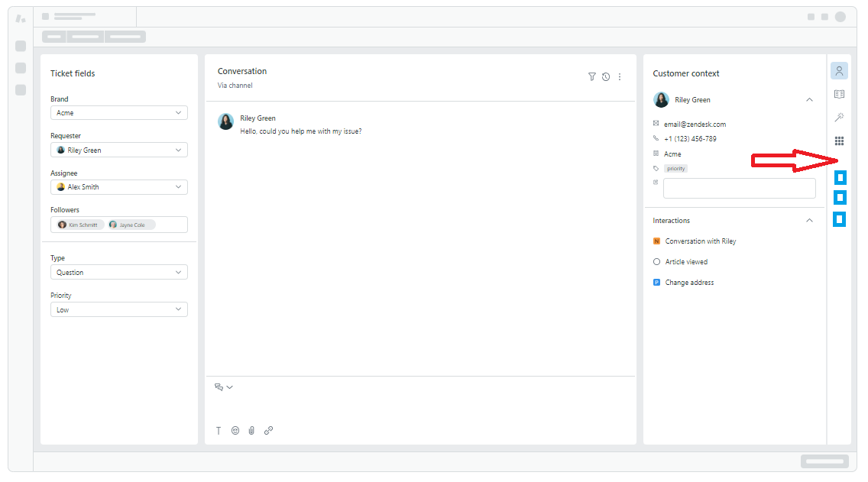Toggle text formatting with the T icon
The image size is (868, 482).
pyautogui.click(x=219, y=431)
